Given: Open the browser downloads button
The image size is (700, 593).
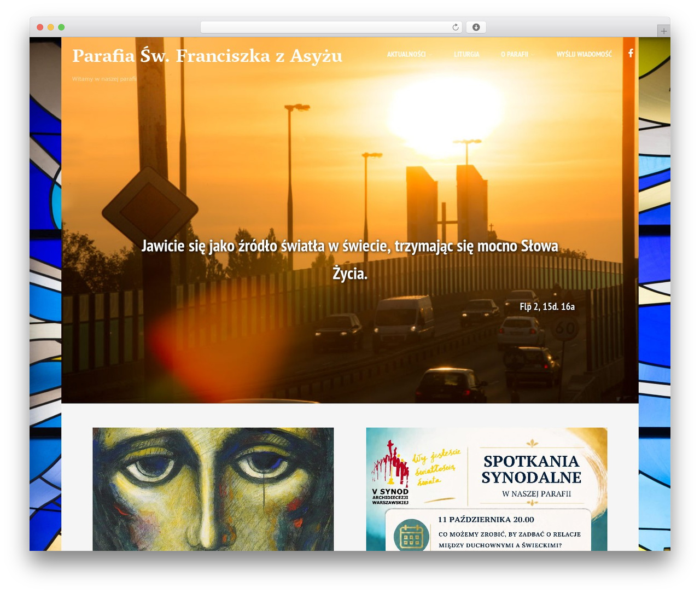Looking at the screenshot, I should tap(476, 27).
